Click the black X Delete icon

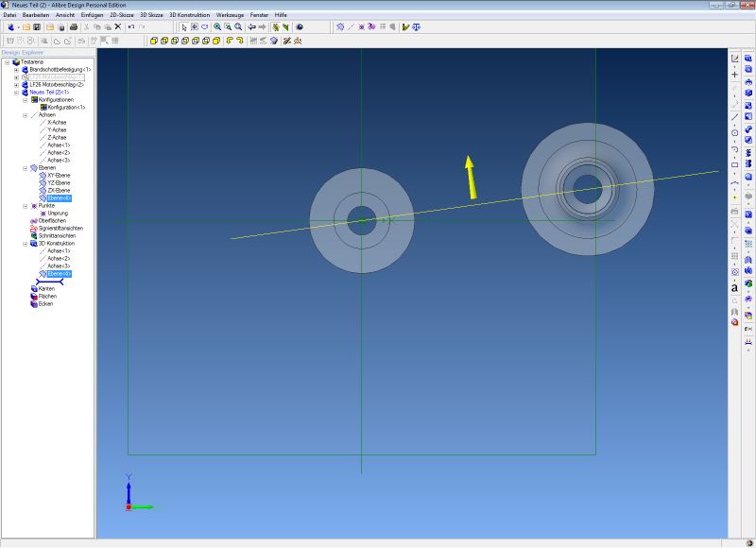coord(117,27)
